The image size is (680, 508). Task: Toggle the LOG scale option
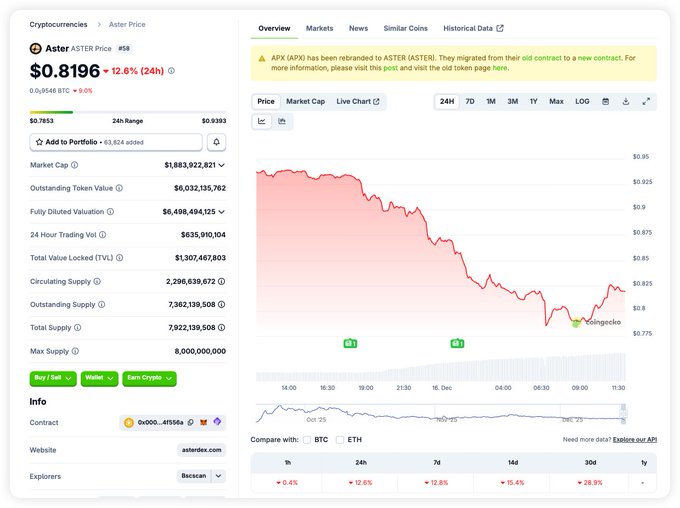tap(582, 101)
